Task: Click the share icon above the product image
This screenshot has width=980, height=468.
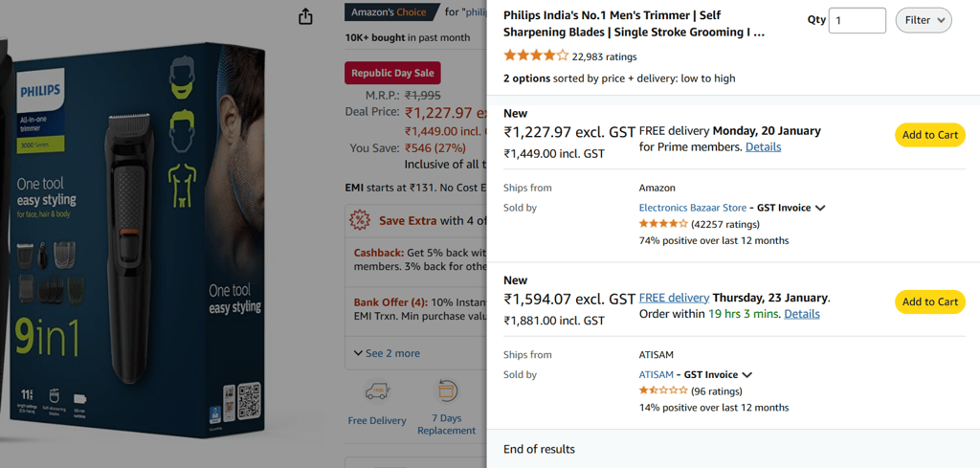Action: coord(305,16)
